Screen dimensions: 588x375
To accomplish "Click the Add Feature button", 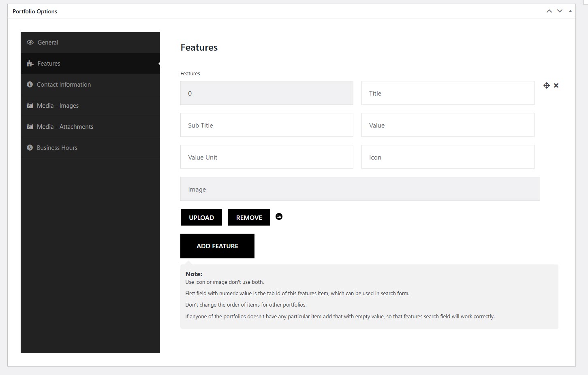I will point(217,246).
